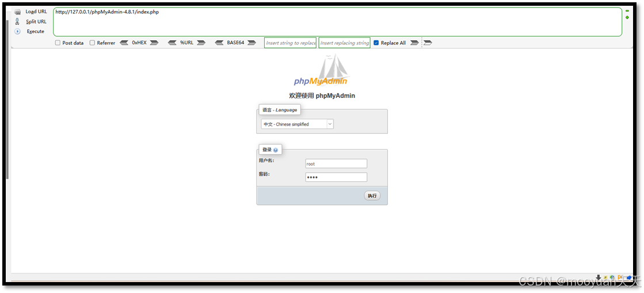Click the HackBar URL text area
The image size is (644, 293).
(337, 22)
